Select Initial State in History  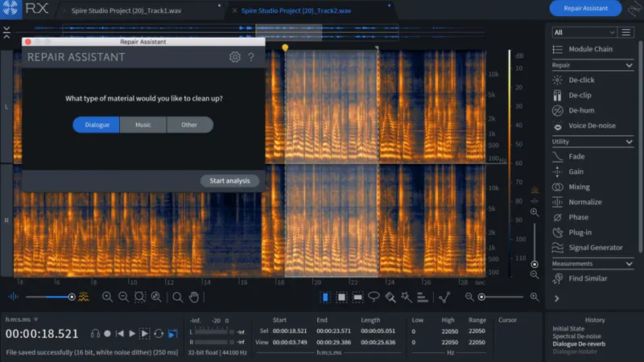[568, 328]
